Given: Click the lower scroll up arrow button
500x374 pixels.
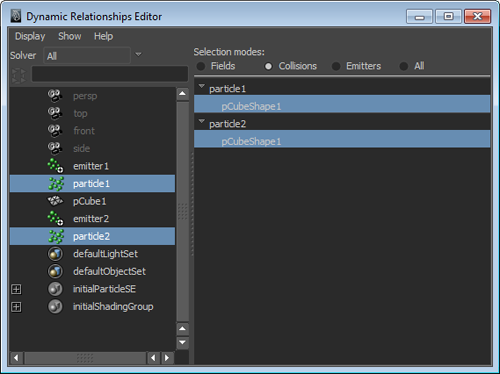Looking at the screenshot, I should click(182, 329).
